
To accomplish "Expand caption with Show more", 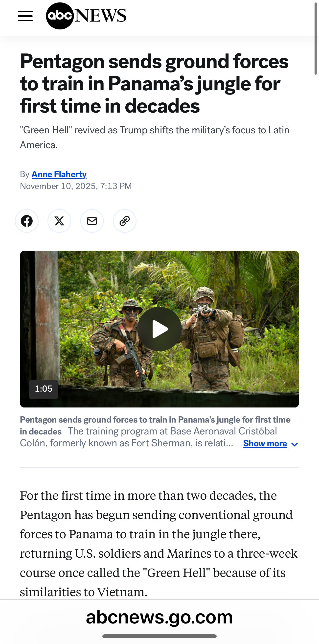I will [x=265, y=444].
